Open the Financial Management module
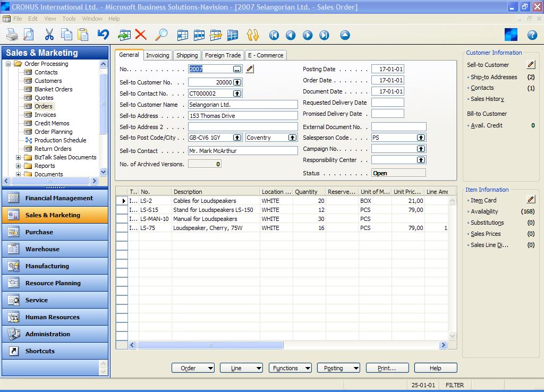The height and width of the screenshot is (392, 544). (x=55, y=198)
